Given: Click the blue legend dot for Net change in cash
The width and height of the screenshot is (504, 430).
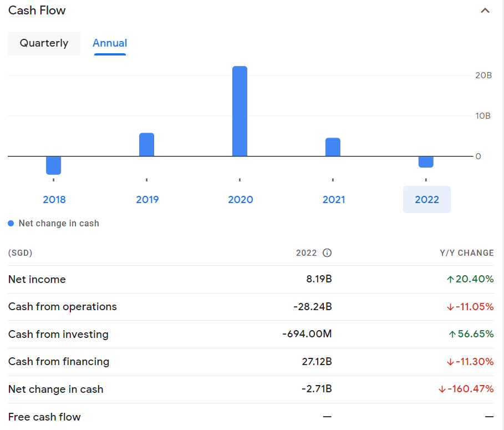Looking at the screenshot, I should (11, 223).
